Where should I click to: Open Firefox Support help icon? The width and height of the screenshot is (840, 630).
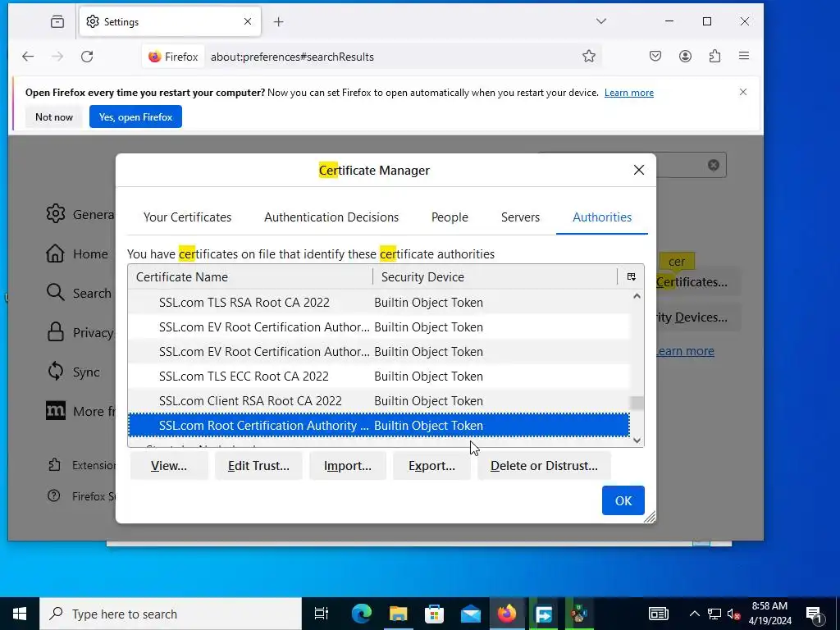(53, 496)
